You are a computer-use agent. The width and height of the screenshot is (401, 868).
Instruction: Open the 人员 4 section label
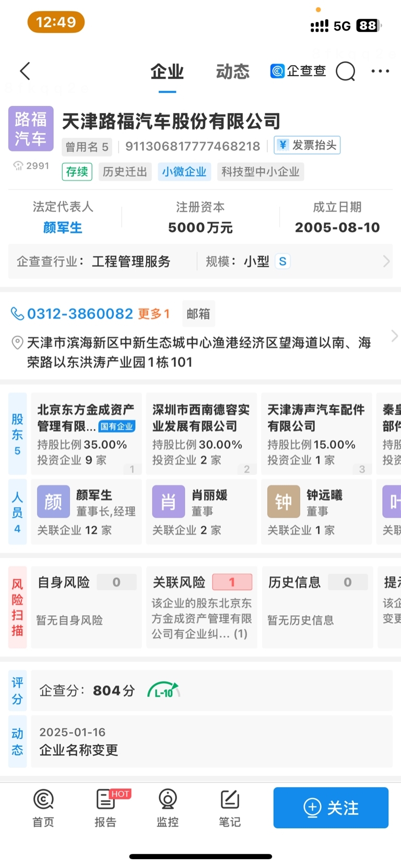tap(17, 512)
